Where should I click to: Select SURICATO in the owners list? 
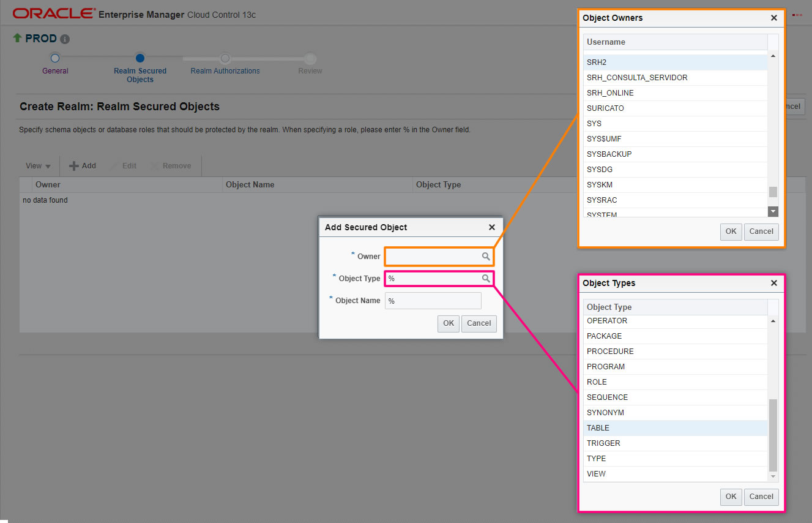coord(676,108)
